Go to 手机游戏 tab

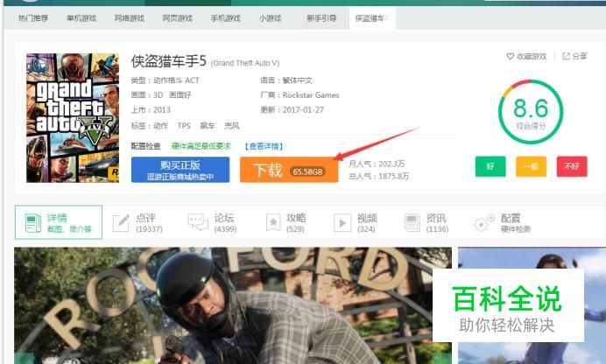pyautogui.click(x=225, y=18)
